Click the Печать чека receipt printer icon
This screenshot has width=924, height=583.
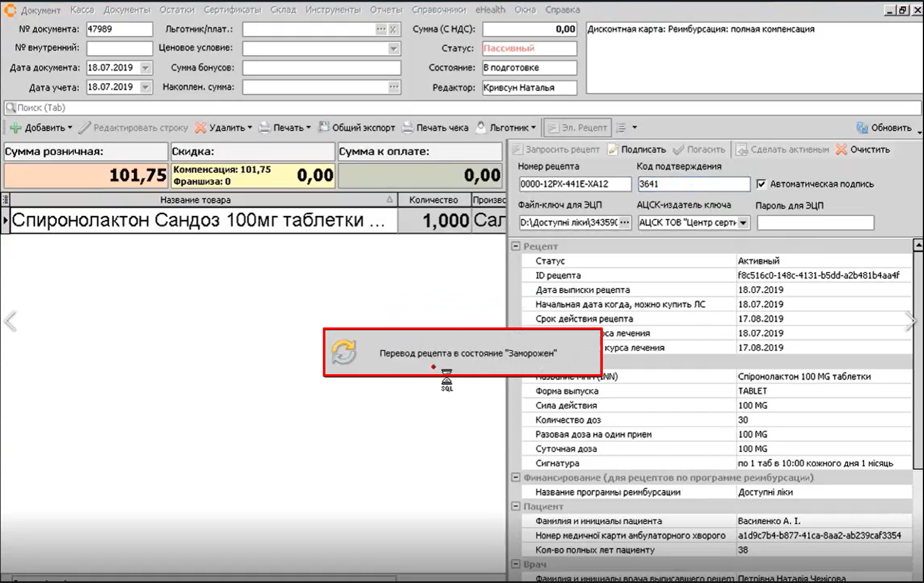[x=408, y=128]
